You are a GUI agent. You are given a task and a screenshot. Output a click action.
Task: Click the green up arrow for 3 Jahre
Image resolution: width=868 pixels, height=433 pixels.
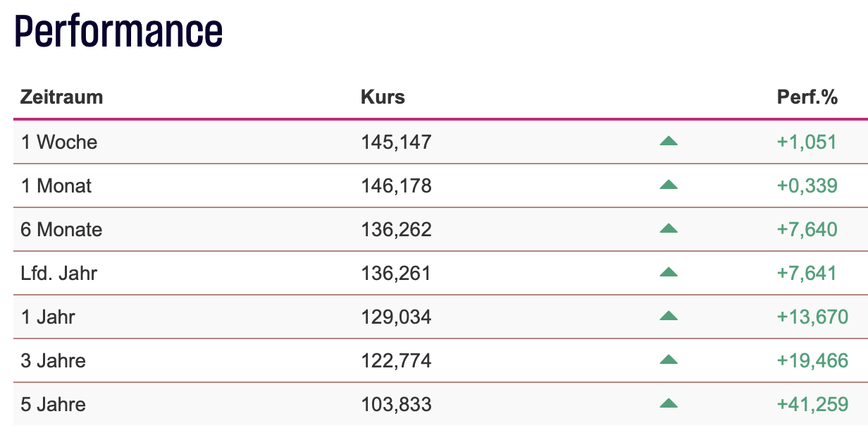668,360
